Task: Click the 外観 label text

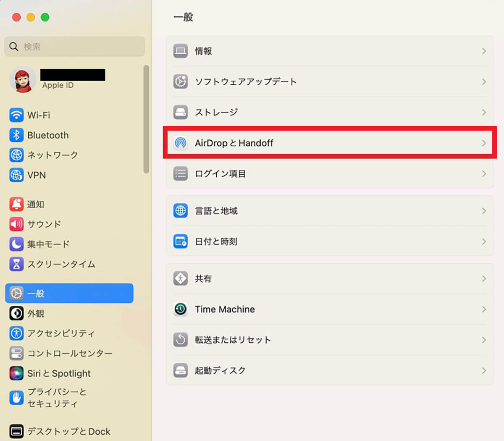Action: 36,313
